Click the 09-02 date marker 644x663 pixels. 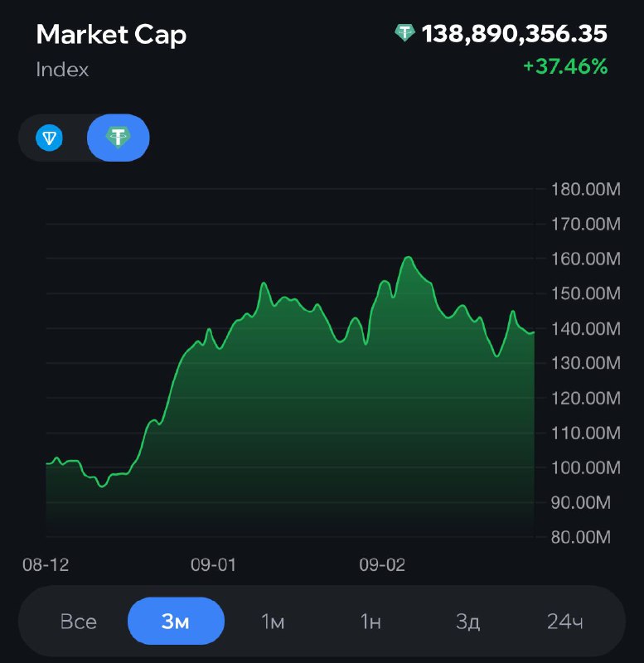tap(382, 565)
